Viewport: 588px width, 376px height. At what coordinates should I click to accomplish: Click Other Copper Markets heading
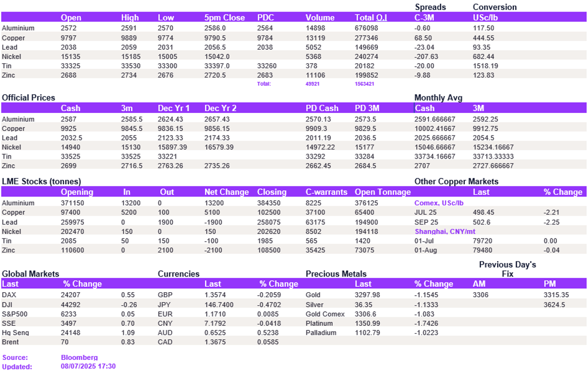456,182
